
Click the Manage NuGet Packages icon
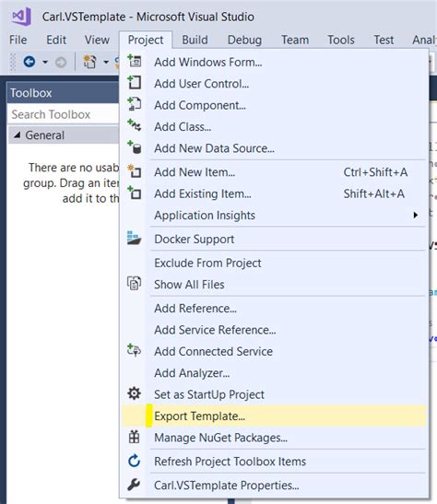point(134,437)
